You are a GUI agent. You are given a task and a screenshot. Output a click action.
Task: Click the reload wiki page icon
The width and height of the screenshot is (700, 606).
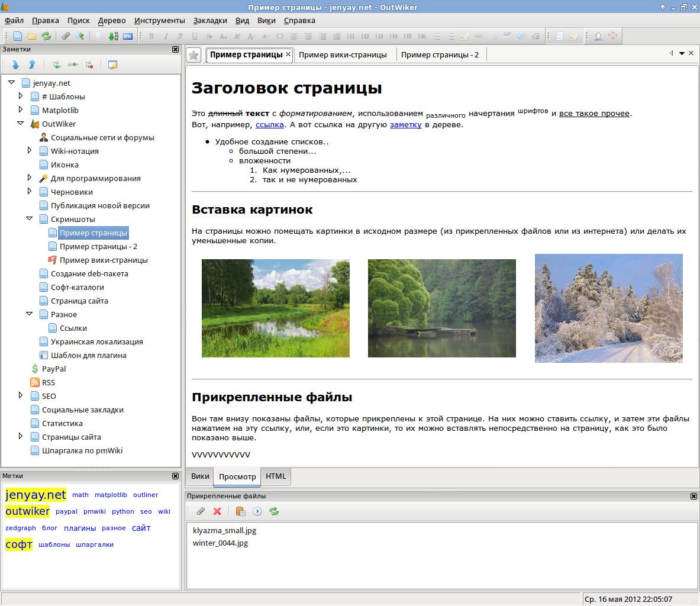[x=46, y=36]
